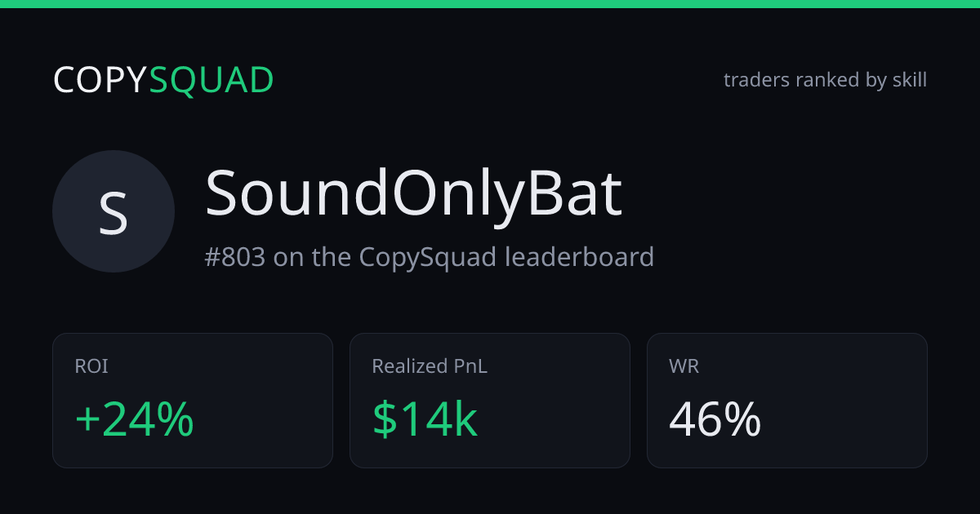
Task: Click the green SQUAD part of logo
Action: pos(212,80)
